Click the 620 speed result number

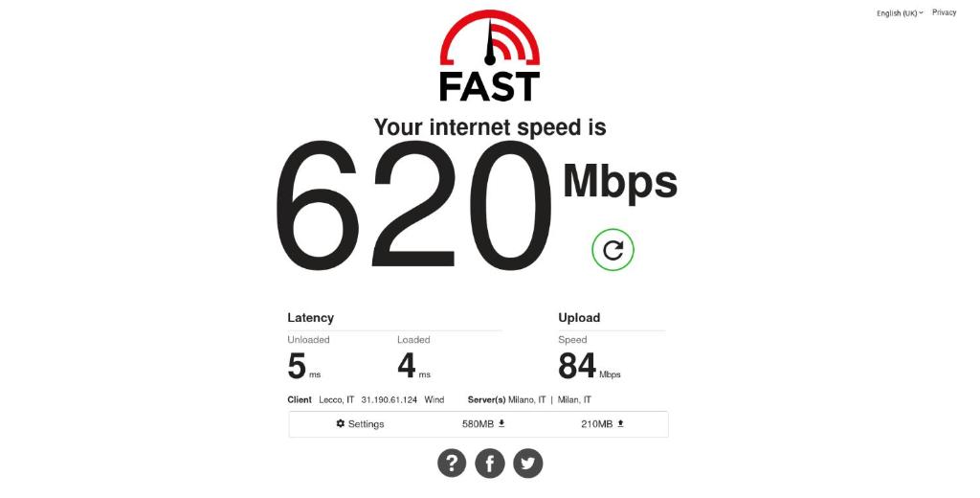(413, 206)
